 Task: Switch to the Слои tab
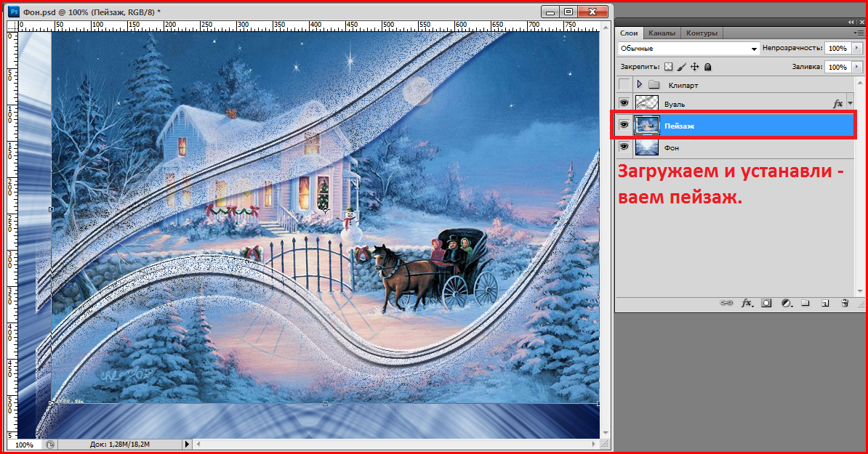(629, 33)
